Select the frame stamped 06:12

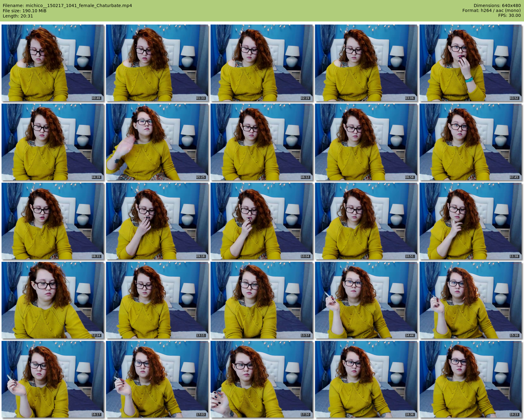[x=262, y=142]
